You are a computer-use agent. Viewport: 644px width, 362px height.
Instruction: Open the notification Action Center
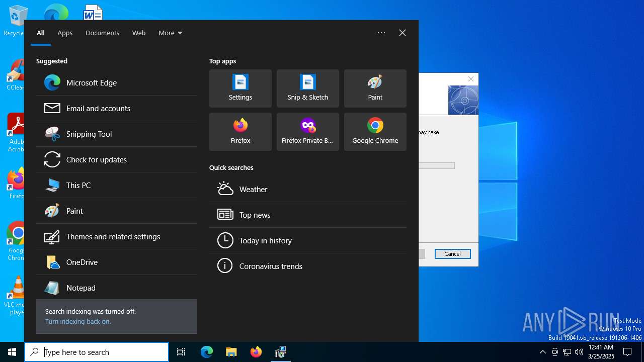(x=627, y=352)
